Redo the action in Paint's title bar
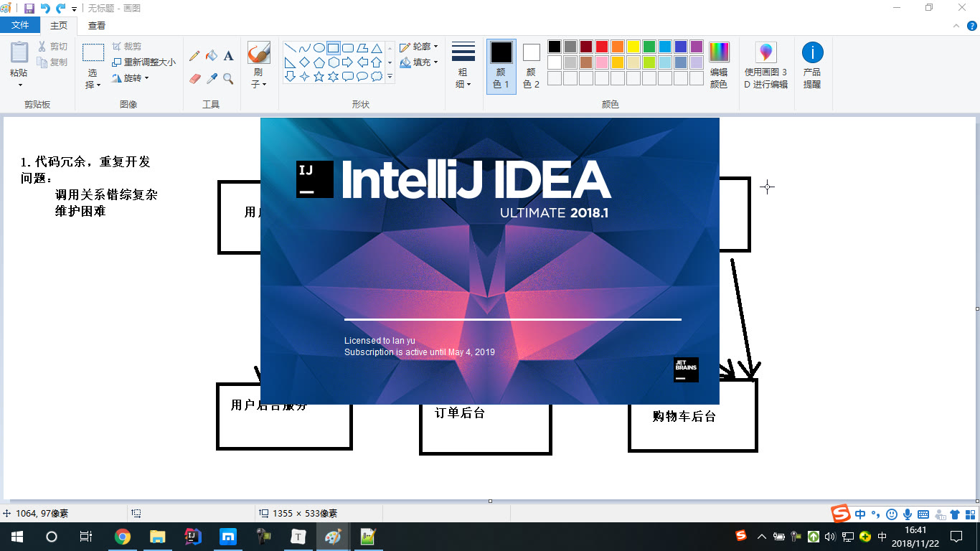Viewport: 980px width, 551px height. (x=61, y=8)
